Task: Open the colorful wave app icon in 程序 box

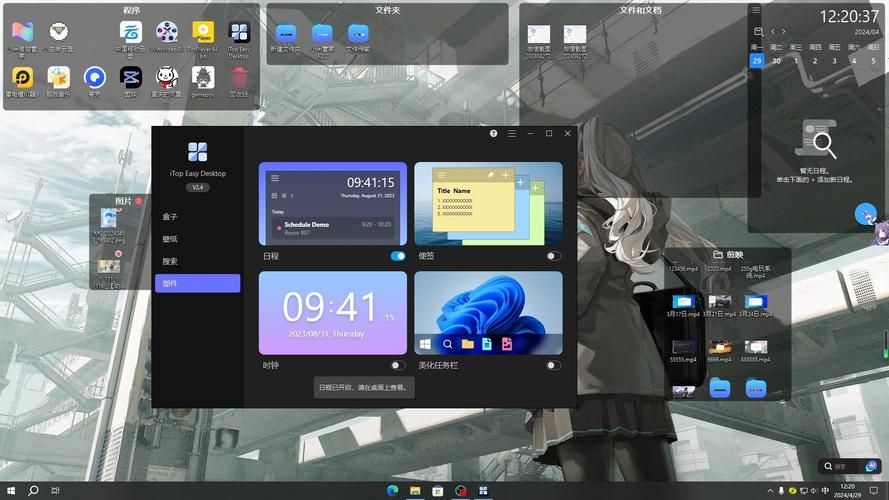Action: (22, 32)
